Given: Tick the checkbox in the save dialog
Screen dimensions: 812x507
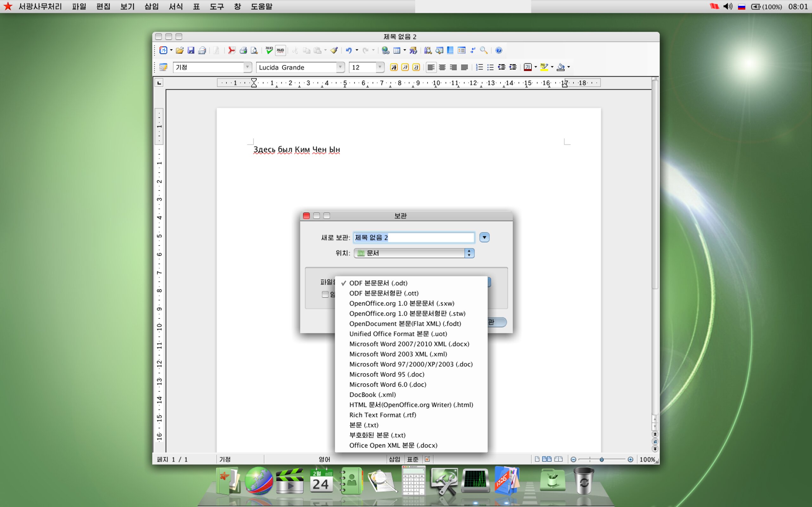Looking at the screenshot, I should pyautogui.click(x=324, y=294).
